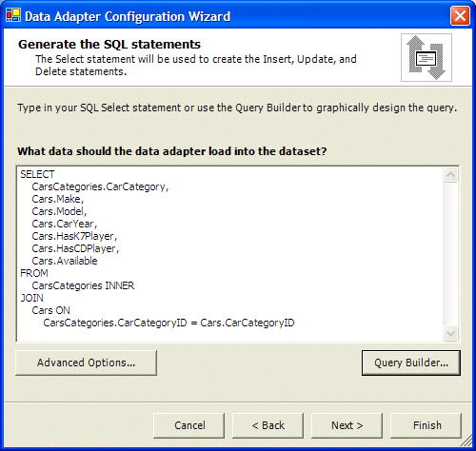Image resolution: width=476 pixels, height=451 pixels.
Task: Click the data adapter arrows graphic
Action: coord(426,58)
